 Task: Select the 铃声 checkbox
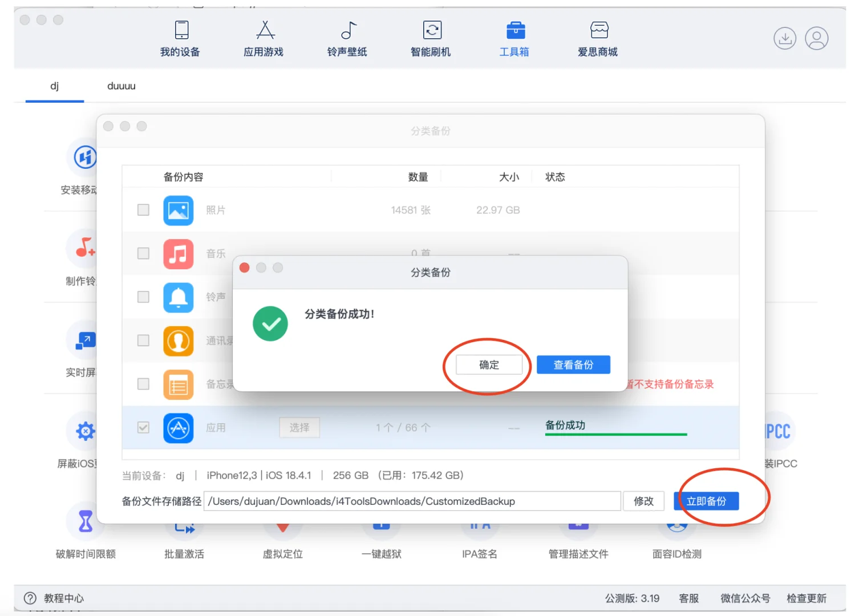click(143, 297)
